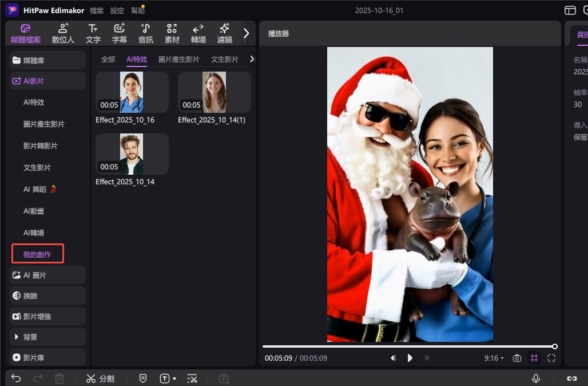588x386 pixels.
Task: Click the microphone voice-over icon
Action: pos(536,379)
